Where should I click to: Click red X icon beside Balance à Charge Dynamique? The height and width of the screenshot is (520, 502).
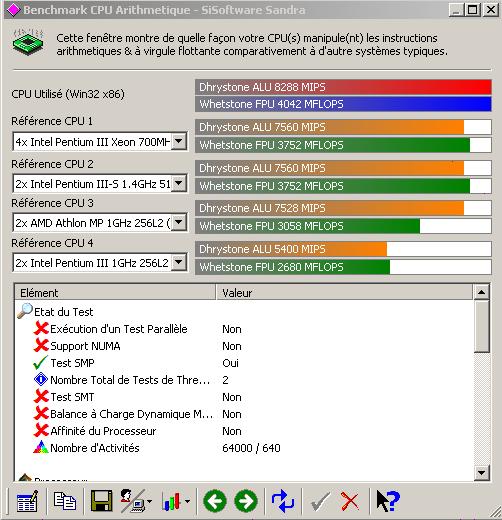(41, 414)
